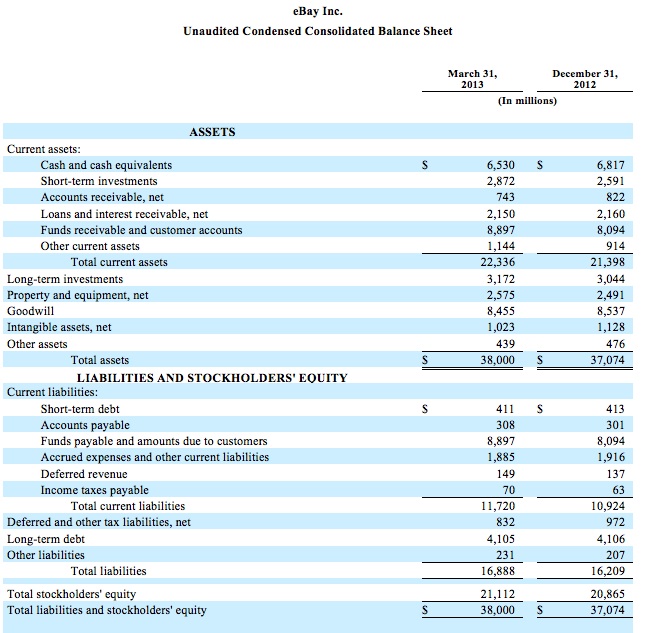
Task: Click total assets value 37,074
Action: click(608, 360)
